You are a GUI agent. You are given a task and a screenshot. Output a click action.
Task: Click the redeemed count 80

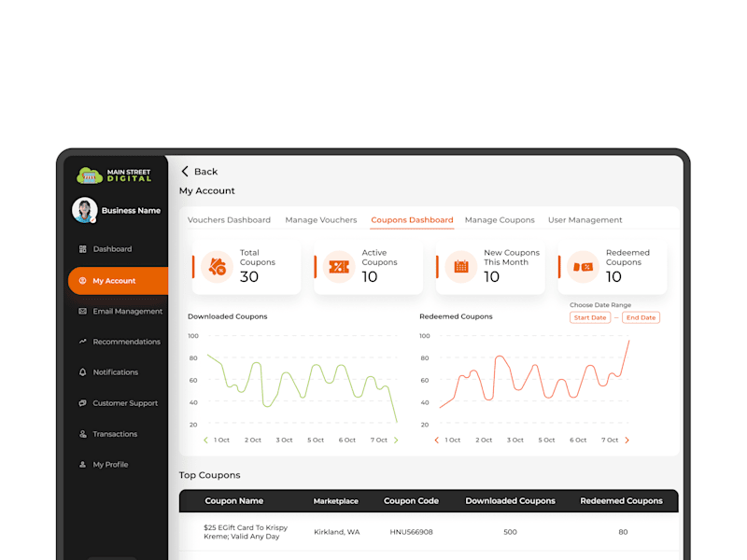click(x=623, y=532)
